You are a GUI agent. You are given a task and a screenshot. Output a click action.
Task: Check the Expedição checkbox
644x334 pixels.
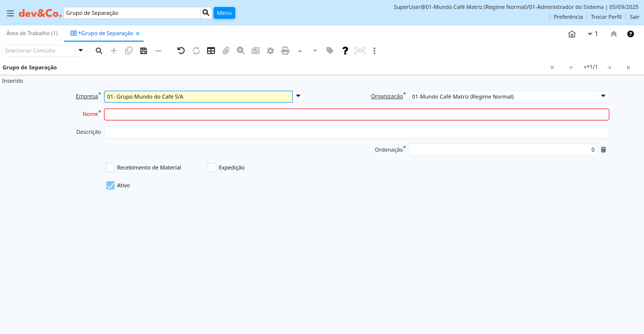(212, 167)
